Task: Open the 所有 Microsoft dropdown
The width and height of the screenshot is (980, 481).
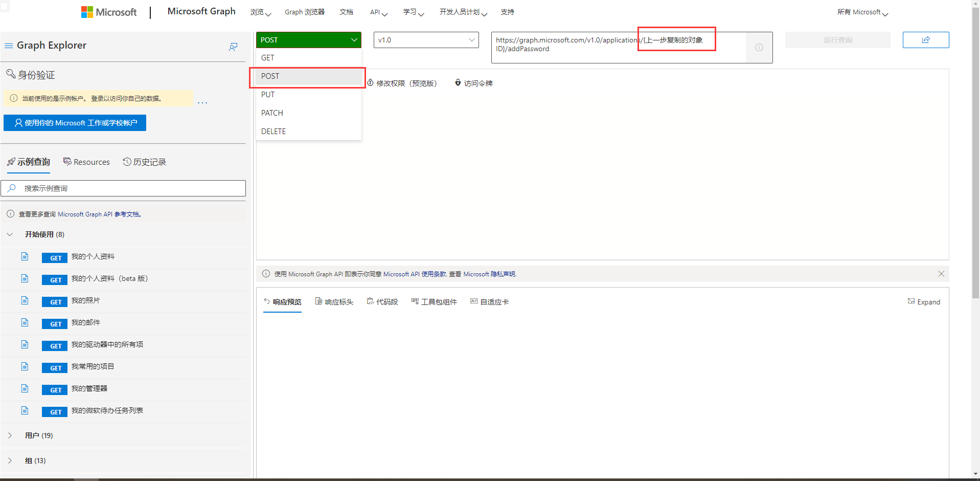Action: click(863, 12)
